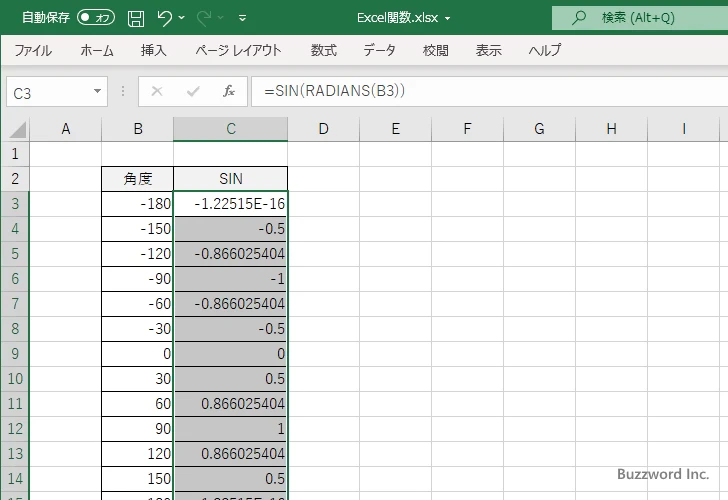Screen dimensions: 728x500
Task: Click the formula bar resize dots handle
Action: (x=123, y=91)
